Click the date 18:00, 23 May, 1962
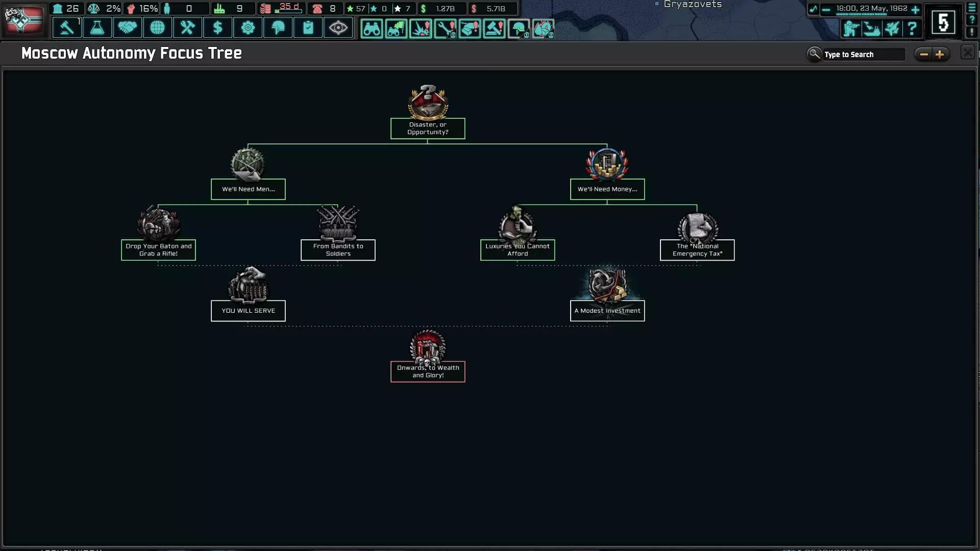980x551 pixels. click(x=871, y=8)
